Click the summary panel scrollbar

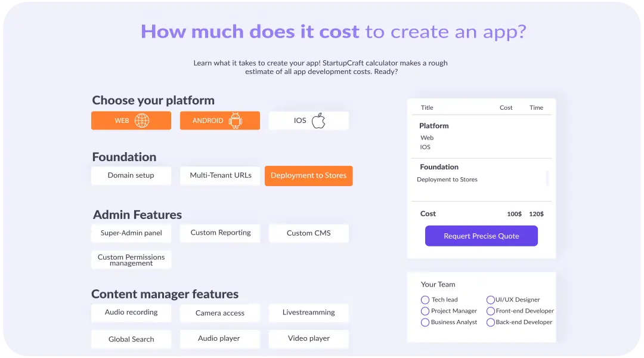tap(547, 178)
